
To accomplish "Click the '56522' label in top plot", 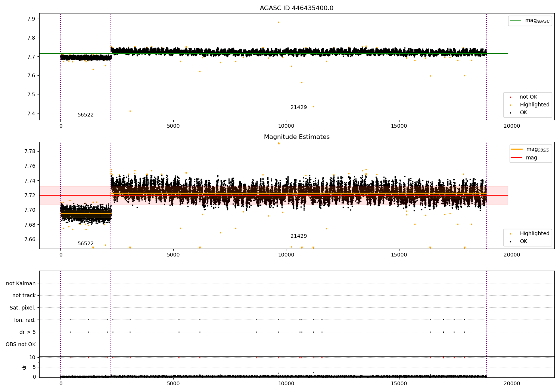I will [86, 115].
